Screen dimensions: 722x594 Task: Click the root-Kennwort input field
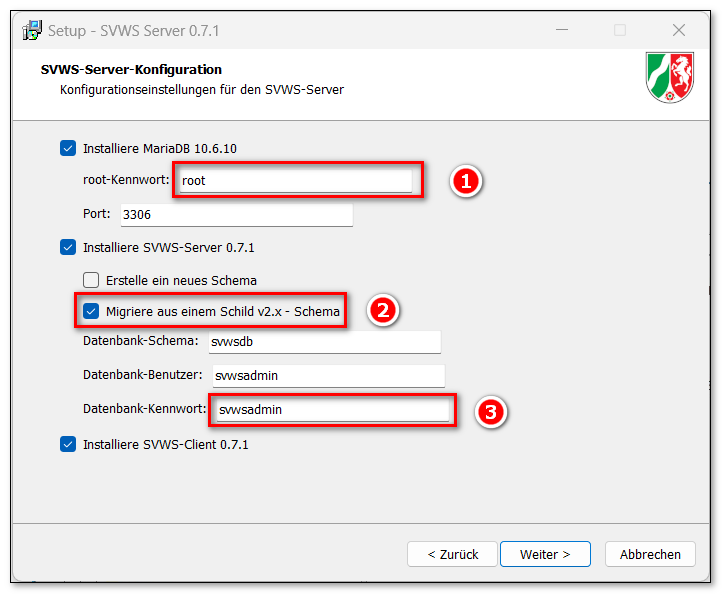[295, 181]
